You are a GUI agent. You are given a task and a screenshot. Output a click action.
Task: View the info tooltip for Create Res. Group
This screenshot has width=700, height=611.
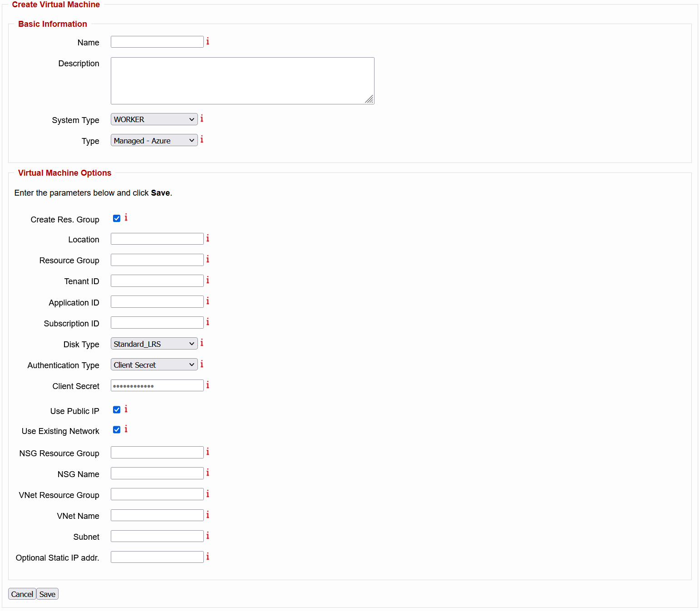tap(126, 218)
